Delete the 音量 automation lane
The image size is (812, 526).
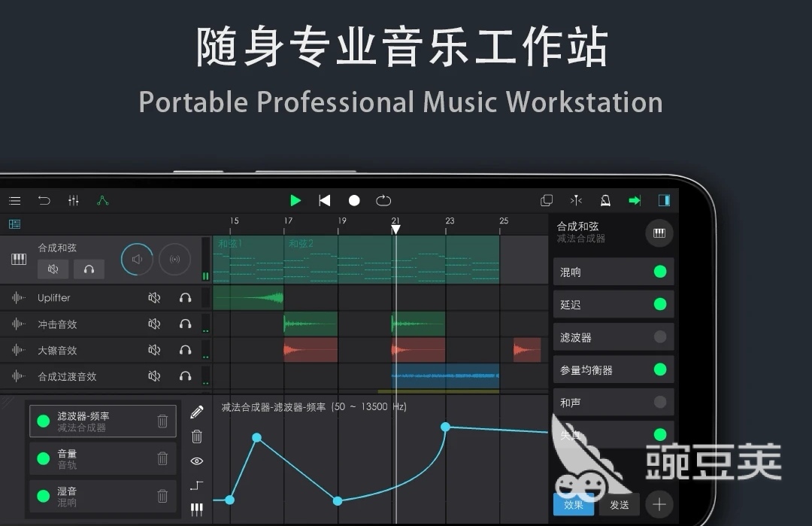[x=162, y=458]
